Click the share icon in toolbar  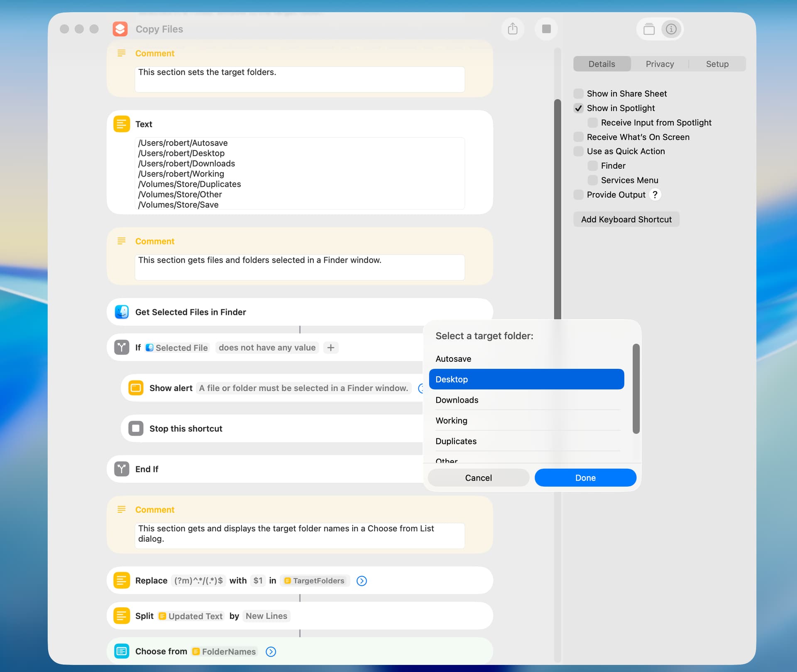(x=513, y=29)
